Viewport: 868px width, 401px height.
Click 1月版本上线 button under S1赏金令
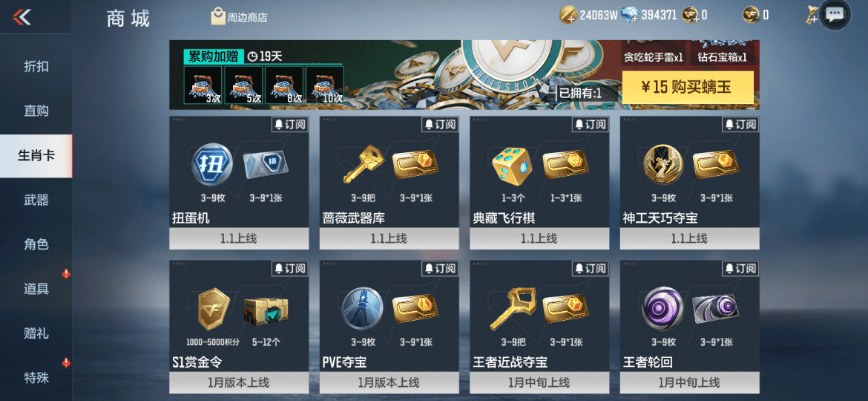(x=239, y=382)
